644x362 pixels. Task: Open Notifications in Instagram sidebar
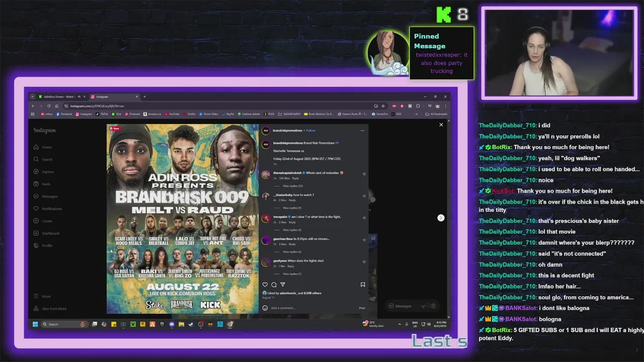tap(48, 209)
